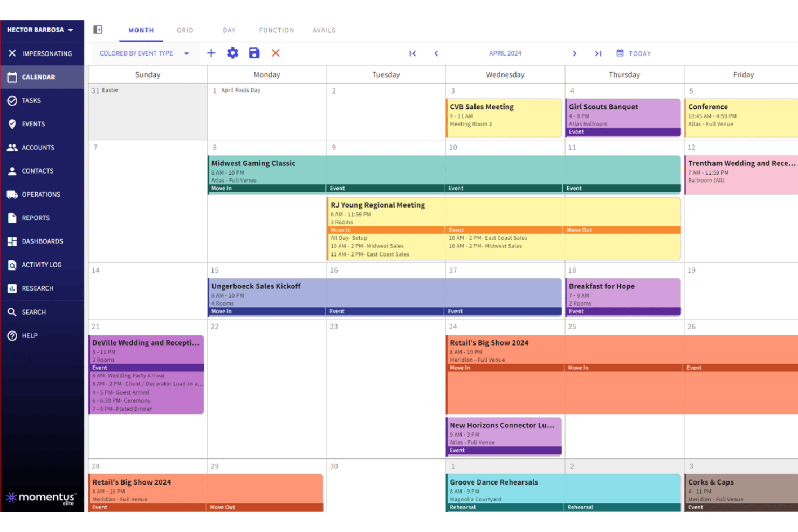
Task: Open Operations in the sidebar
Action: point(42,195)
